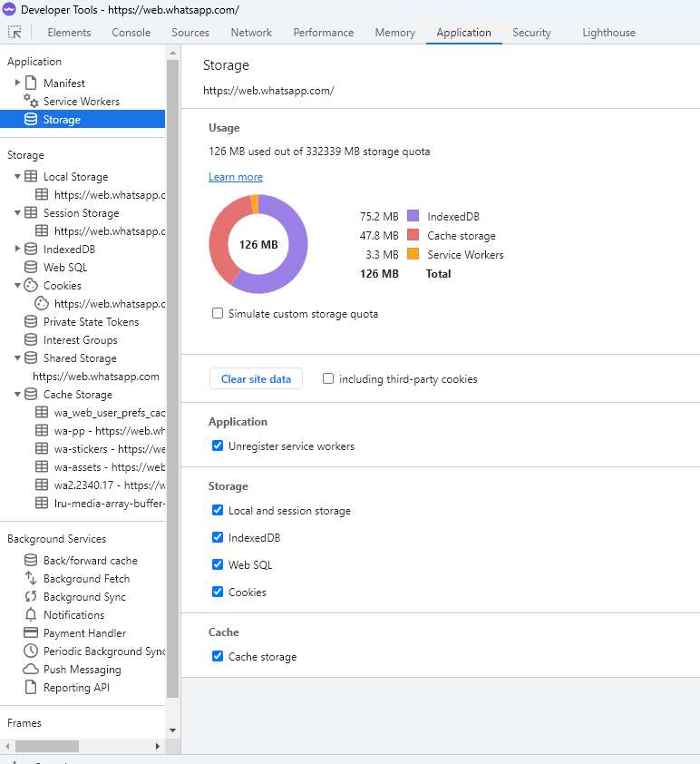
Task: Enable Simulate custom storage quota
Action: click(218, 313)
